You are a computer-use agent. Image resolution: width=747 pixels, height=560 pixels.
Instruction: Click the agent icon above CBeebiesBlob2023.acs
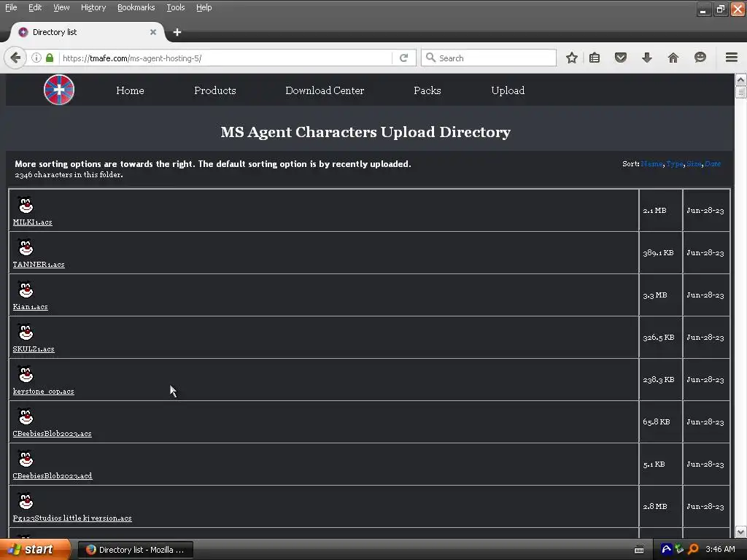click(x=26, y=416)
